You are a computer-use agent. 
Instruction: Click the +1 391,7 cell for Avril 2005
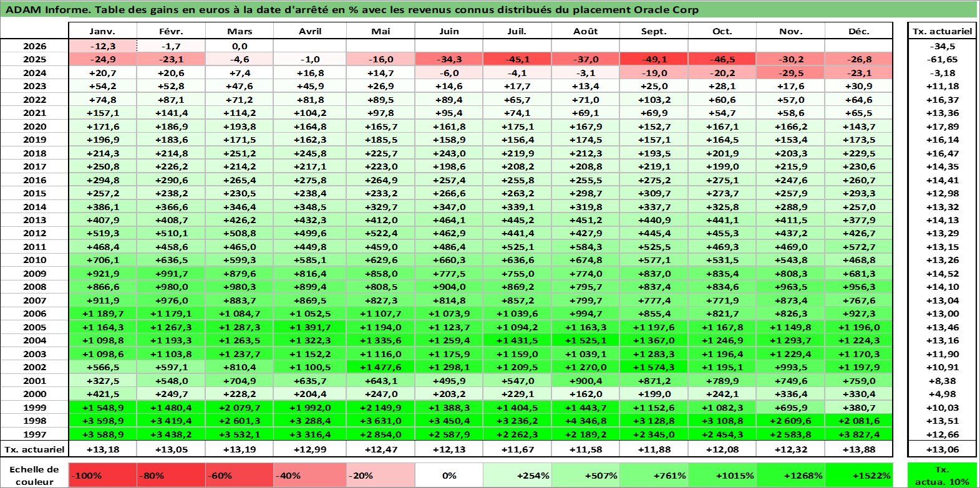pyautogui.click(x=310, y=327)
